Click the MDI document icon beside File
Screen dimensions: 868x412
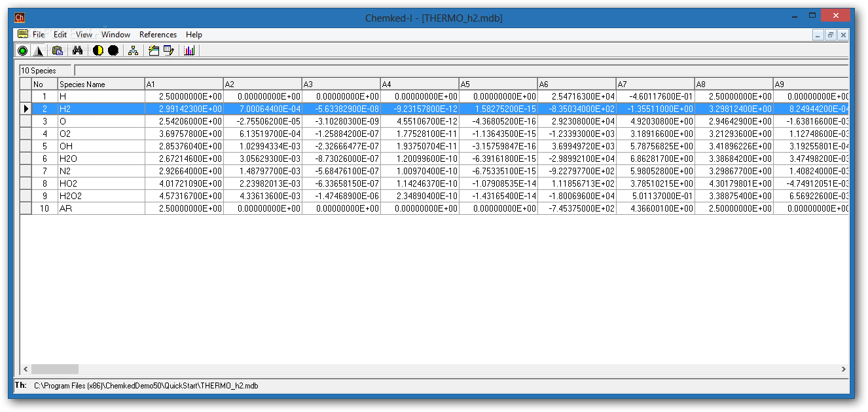point(23,34)
